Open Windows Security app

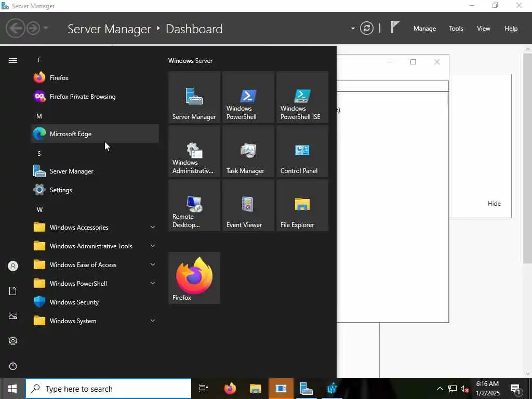(95, 302)
